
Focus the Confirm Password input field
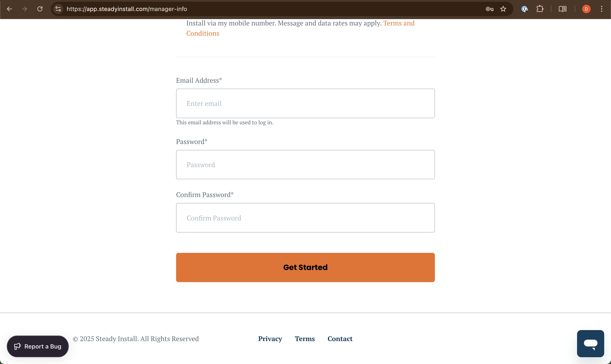pyautogui.click(x=305, y=218)
